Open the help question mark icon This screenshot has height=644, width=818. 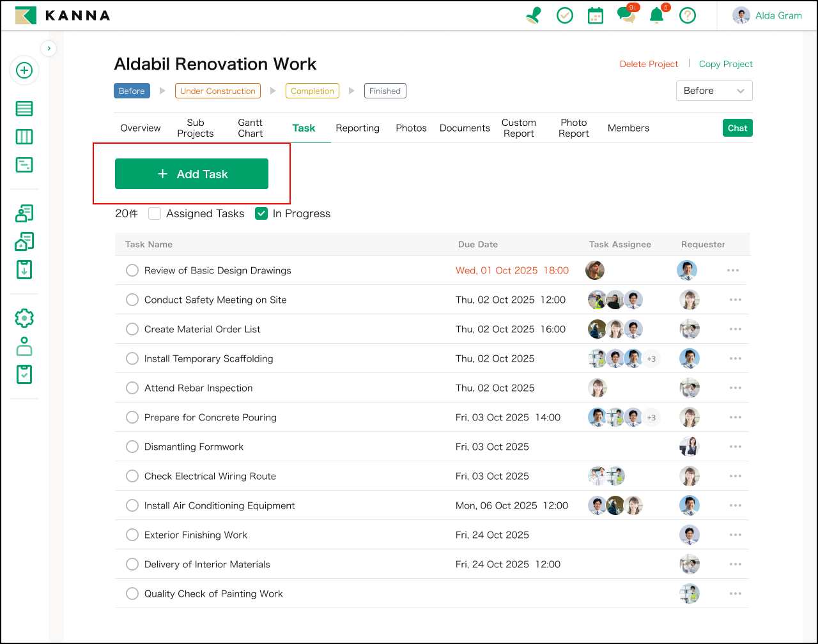click(687, 15)
